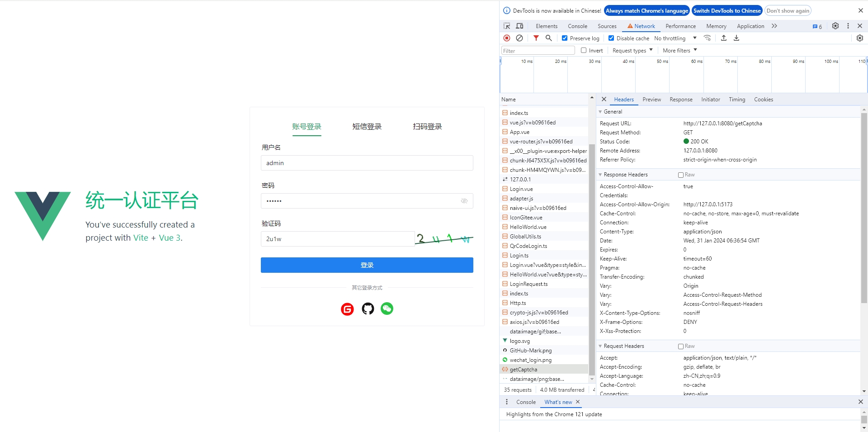Stop recording network log
The image size is (868, 432).
click(507, 38)
